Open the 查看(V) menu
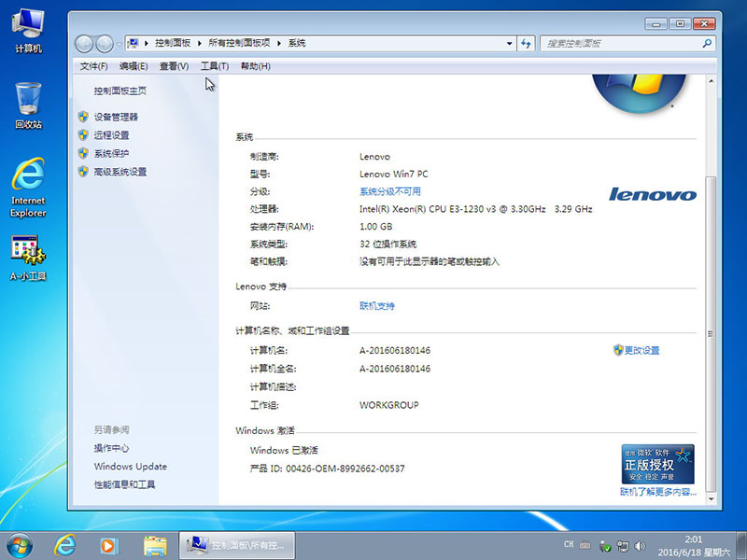The image size is (747, 560). pos(174,66)
